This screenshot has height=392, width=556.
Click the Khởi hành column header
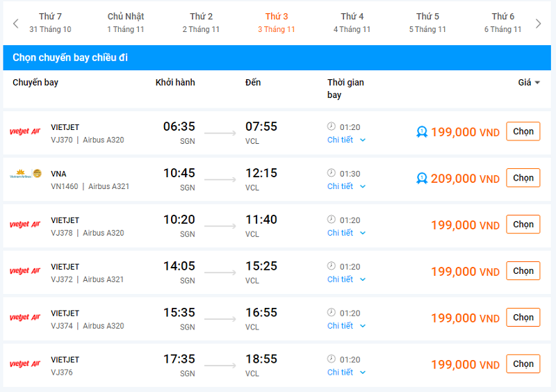pyautogui.click(x=175, y=83)
